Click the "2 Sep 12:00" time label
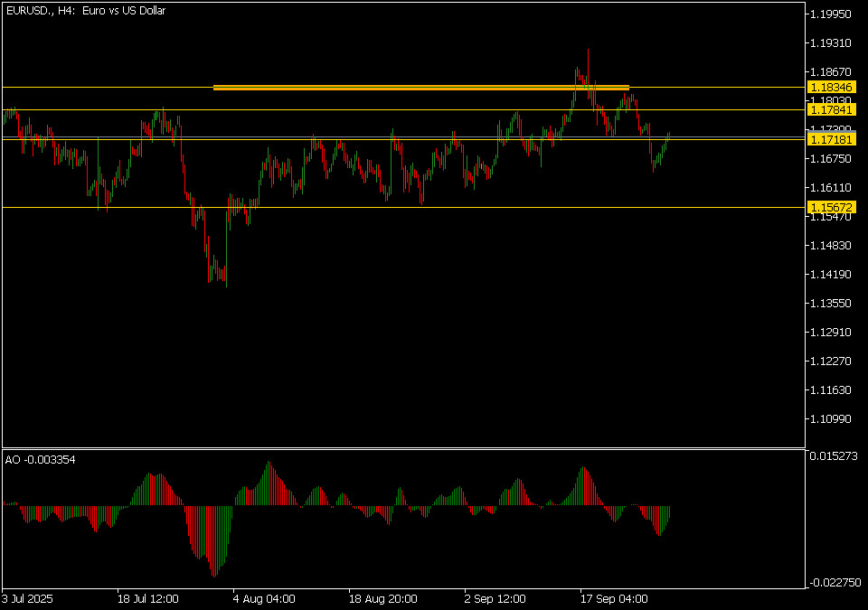Screen dimensions: 868x610 pyautogui.click(x=495, y=599)
